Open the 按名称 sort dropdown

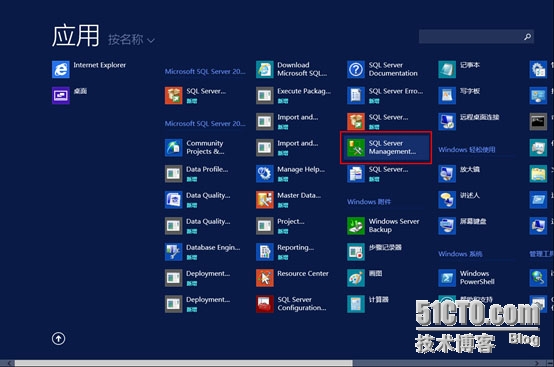[x=131, y=40]
